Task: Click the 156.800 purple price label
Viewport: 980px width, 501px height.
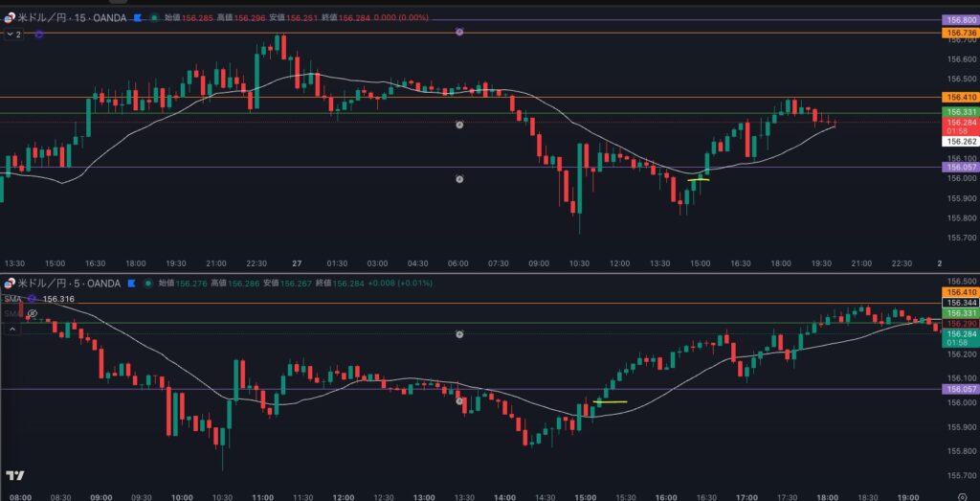Action: tap(959, 19)
